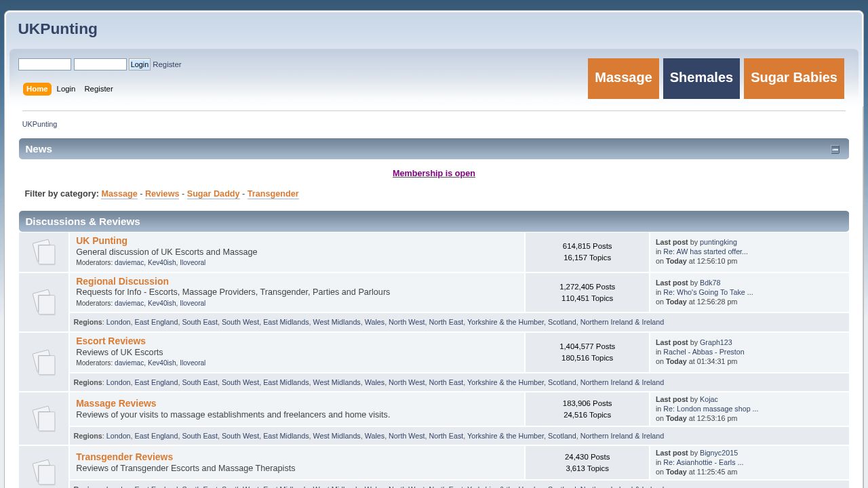The height and width of the screenshot is (488, 868).
Task: Open last post Re: London massage shop
Action: [x=711, y=409]
